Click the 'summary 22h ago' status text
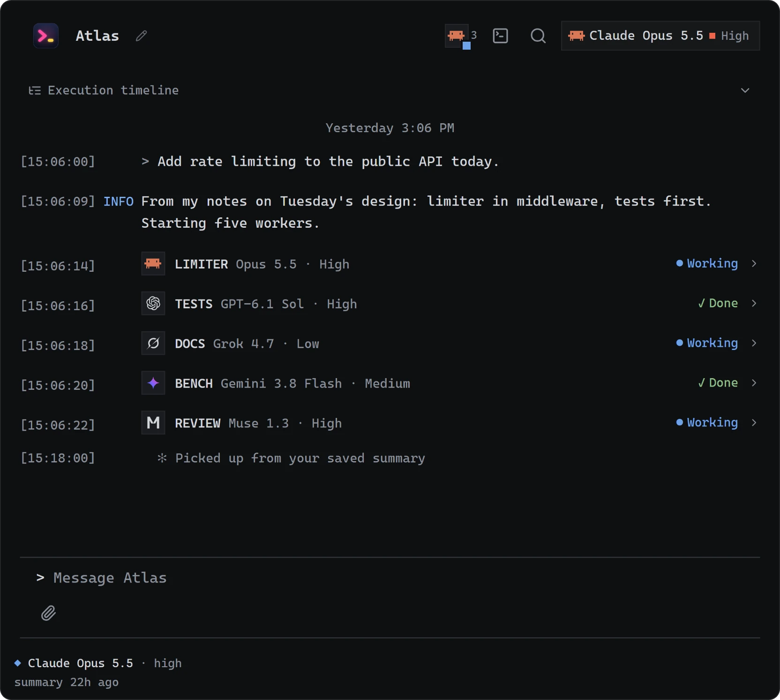This screenshot has height=700, width=780. (67, 683)
